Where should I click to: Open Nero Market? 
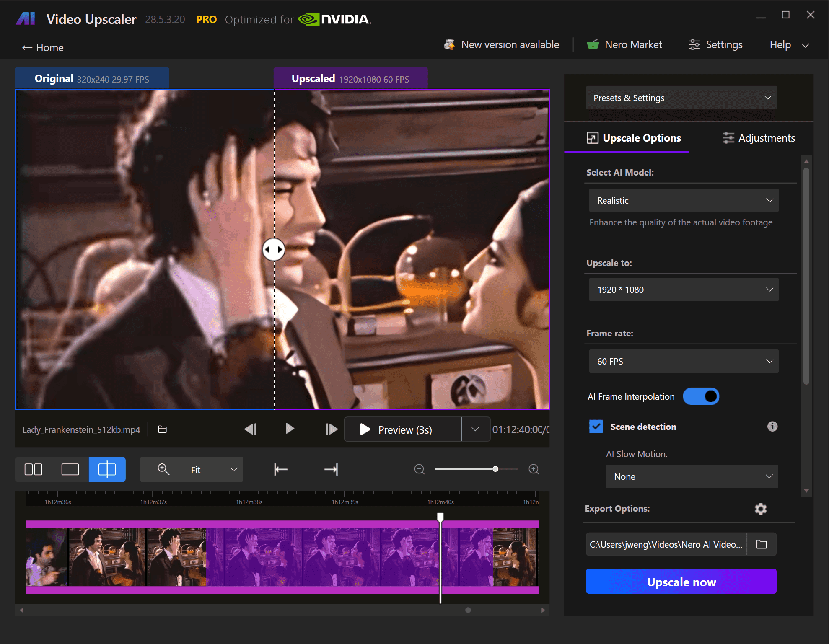click(x=624, y=45)
